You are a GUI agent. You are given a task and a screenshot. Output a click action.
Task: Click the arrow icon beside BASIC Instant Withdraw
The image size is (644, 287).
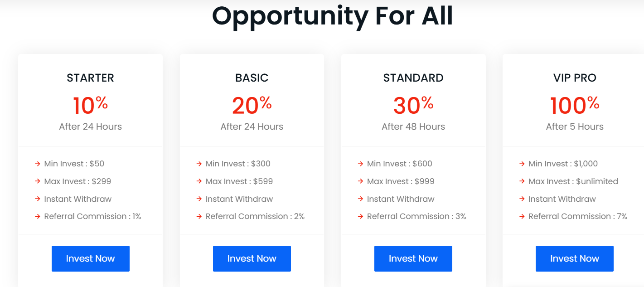(199, 199)
